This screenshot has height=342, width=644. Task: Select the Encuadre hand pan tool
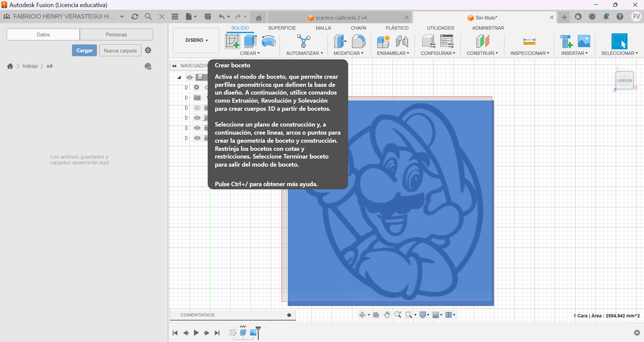click(x=387, y=315)
